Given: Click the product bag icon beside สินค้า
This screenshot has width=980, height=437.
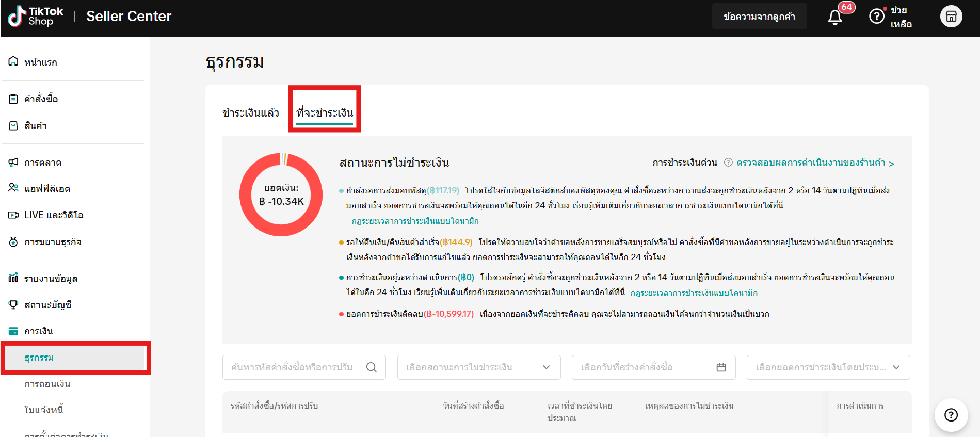Looking at the screenshot, I should [x=13, y=125].
